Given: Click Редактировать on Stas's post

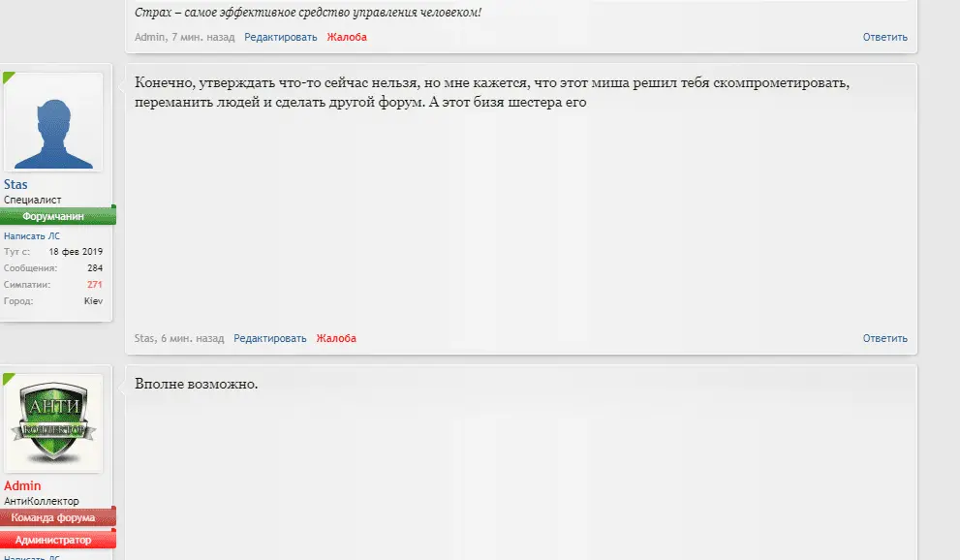Looking at the screenshot, I should tap(270, 338).
